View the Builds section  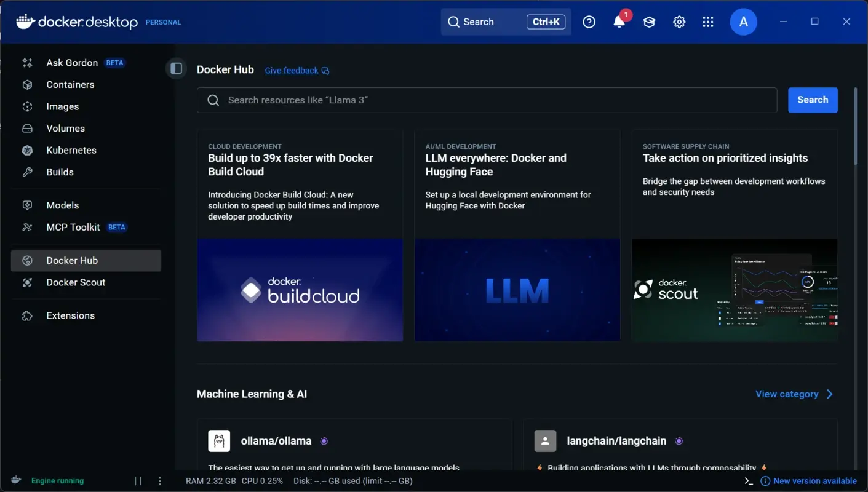click(60, 172)
